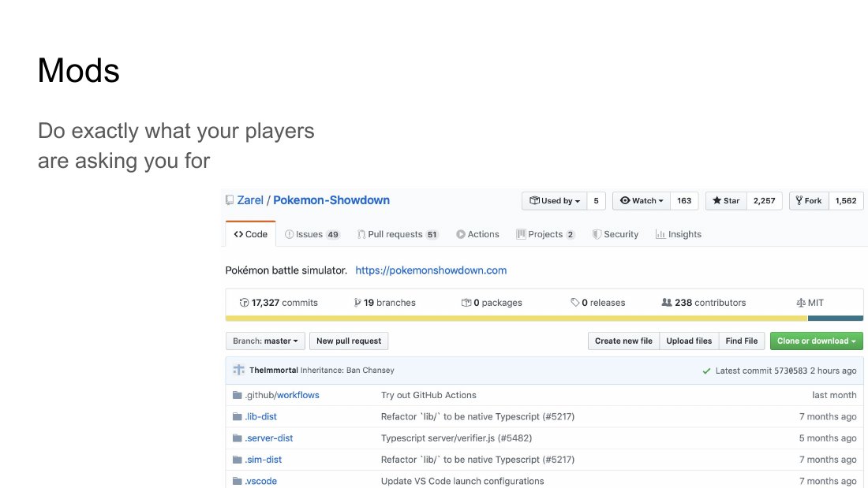Click the Upload files button
Screen dimensions: 868x488
[689, 341]
